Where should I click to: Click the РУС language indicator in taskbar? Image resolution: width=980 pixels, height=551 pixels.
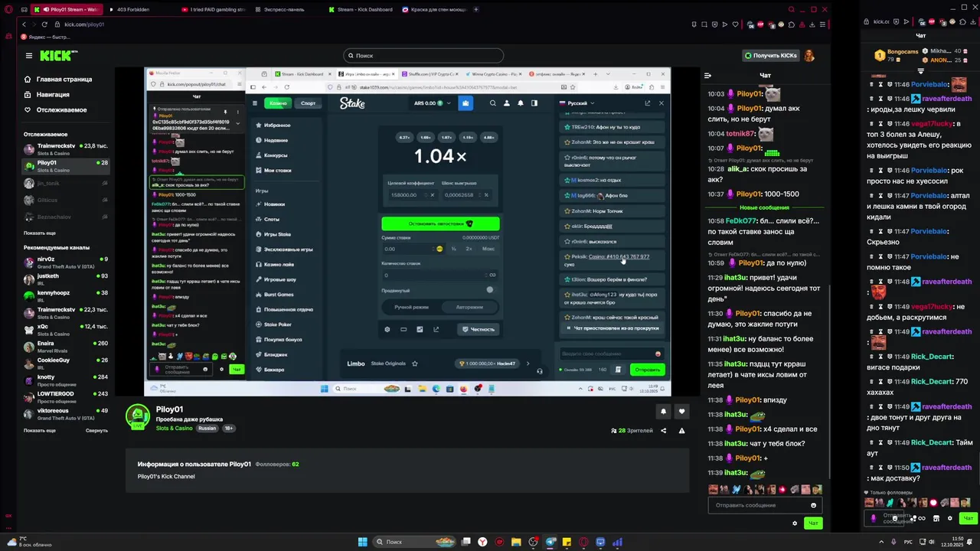tap(908, 542)
